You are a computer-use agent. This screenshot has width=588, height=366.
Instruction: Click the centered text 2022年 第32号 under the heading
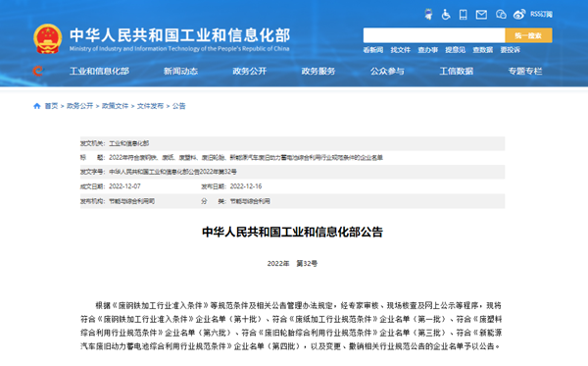pos(292,264)
